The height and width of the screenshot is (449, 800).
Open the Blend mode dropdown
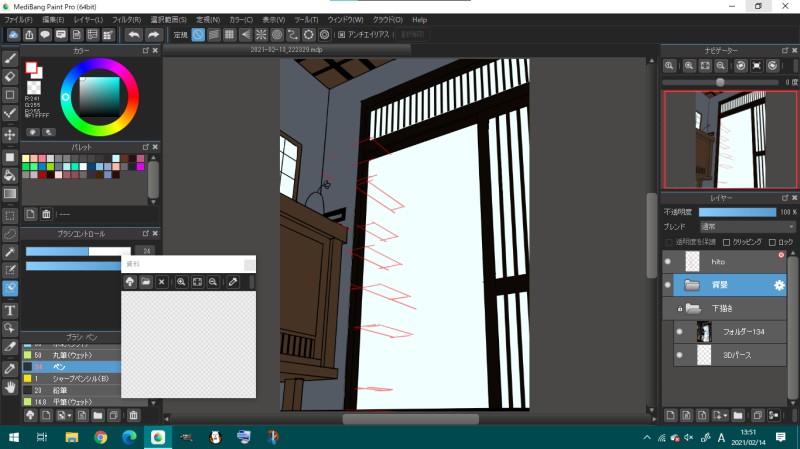tap(747, 227)
